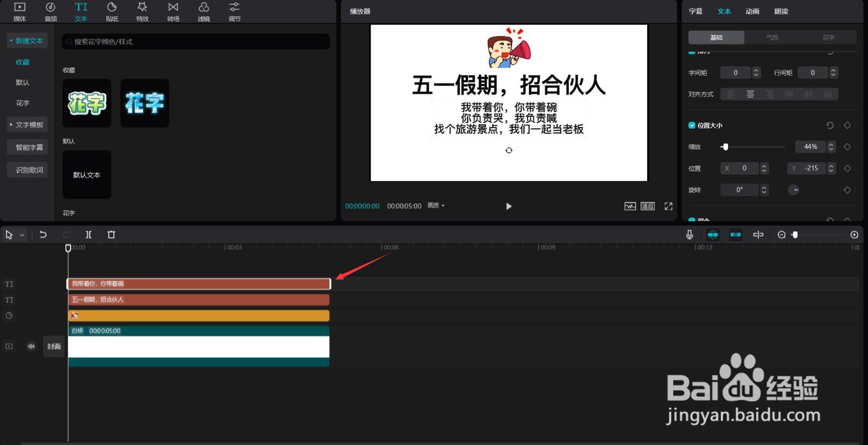
Task: Switch to the 字幕 tab
Action: [x=695, y=11]
